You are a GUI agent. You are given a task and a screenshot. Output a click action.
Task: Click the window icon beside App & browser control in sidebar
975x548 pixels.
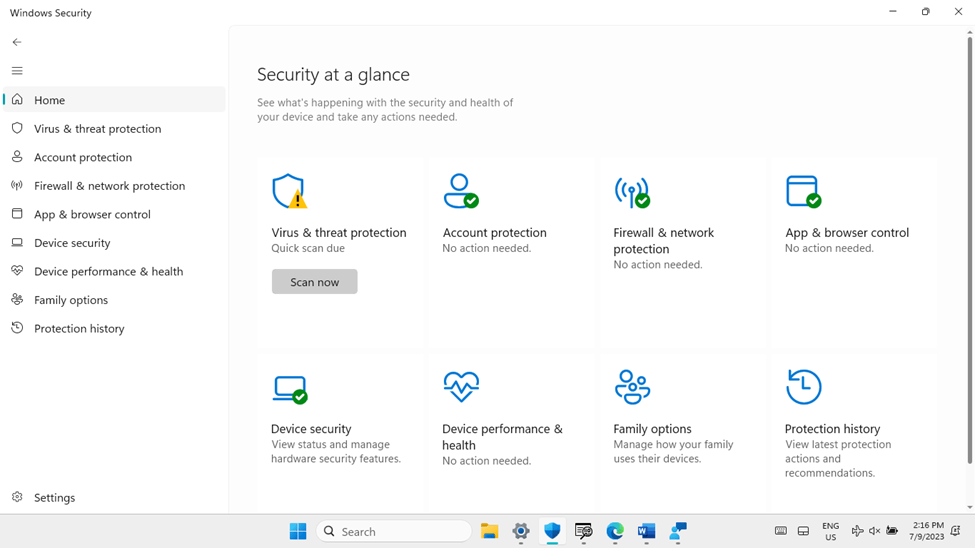[17, 214]
